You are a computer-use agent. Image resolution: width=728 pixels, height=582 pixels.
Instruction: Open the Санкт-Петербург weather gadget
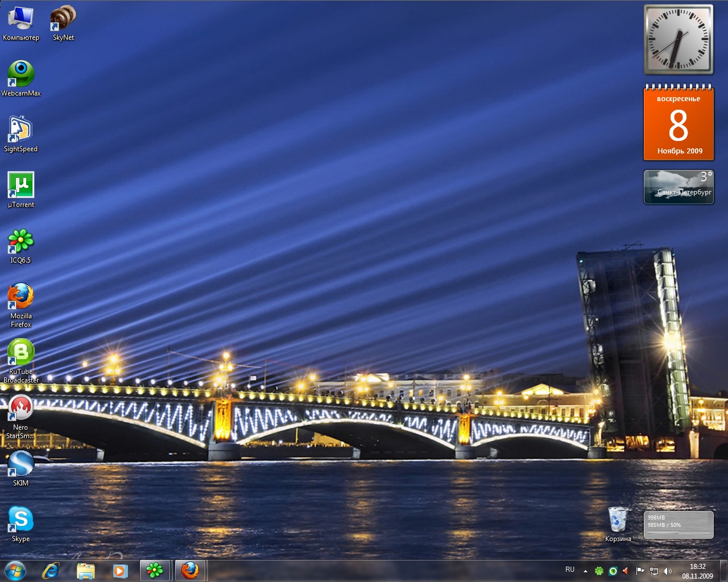point(679,187)
